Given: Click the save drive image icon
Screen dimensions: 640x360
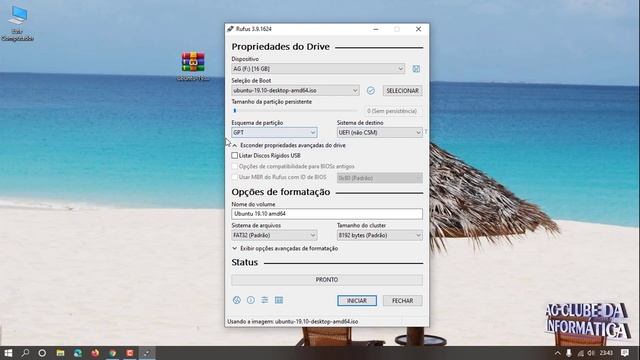Looking at the screenshot, I should [x=416, y=69].
